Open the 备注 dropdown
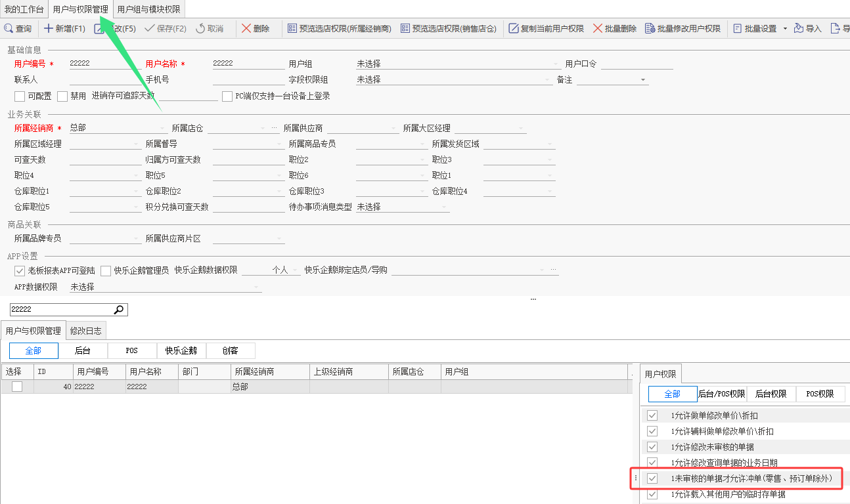850x504 pixels. [x=613, y=80]
